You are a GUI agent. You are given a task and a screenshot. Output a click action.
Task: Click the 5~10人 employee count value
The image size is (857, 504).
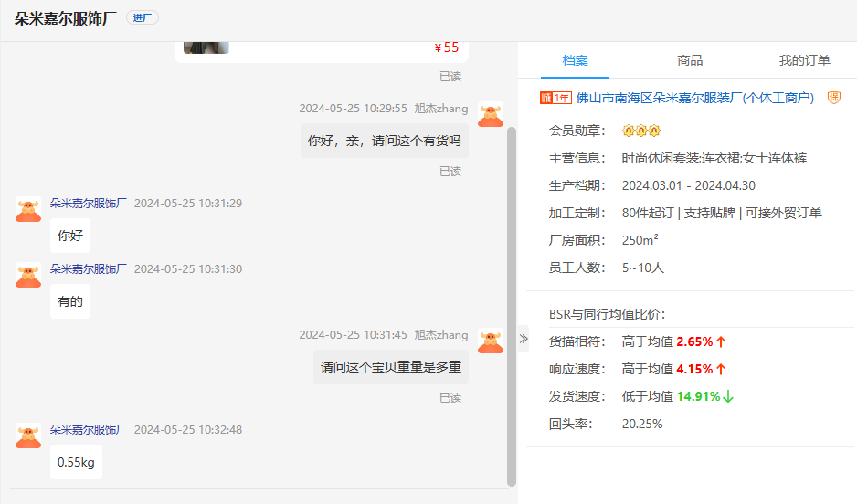(643, 268)
